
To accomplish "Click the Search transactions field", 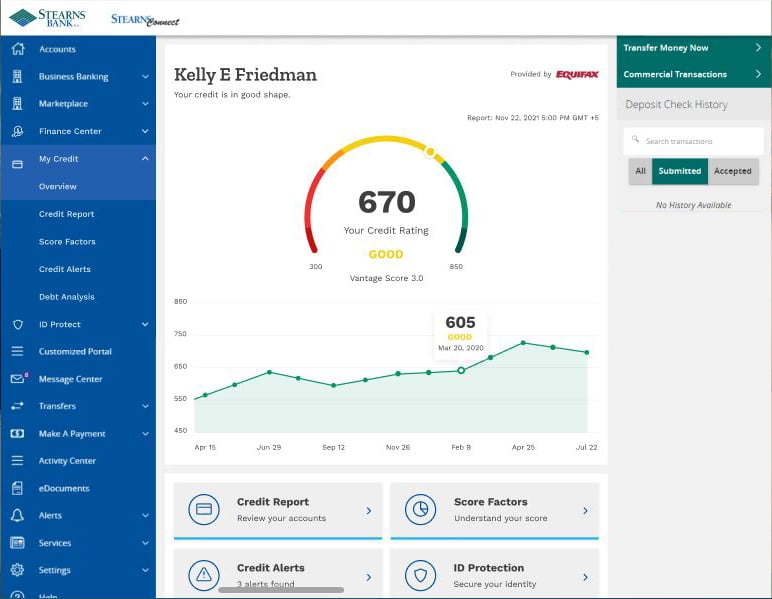I will click(693, 141).
